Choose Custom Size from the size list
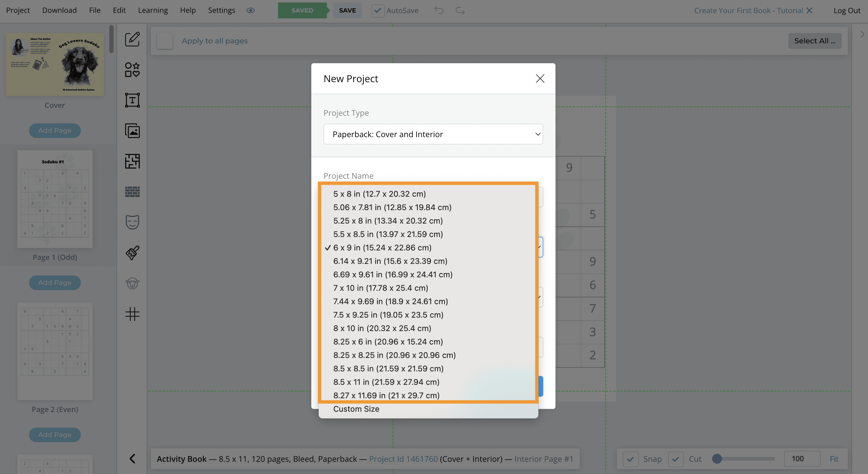 coord(356,409)
